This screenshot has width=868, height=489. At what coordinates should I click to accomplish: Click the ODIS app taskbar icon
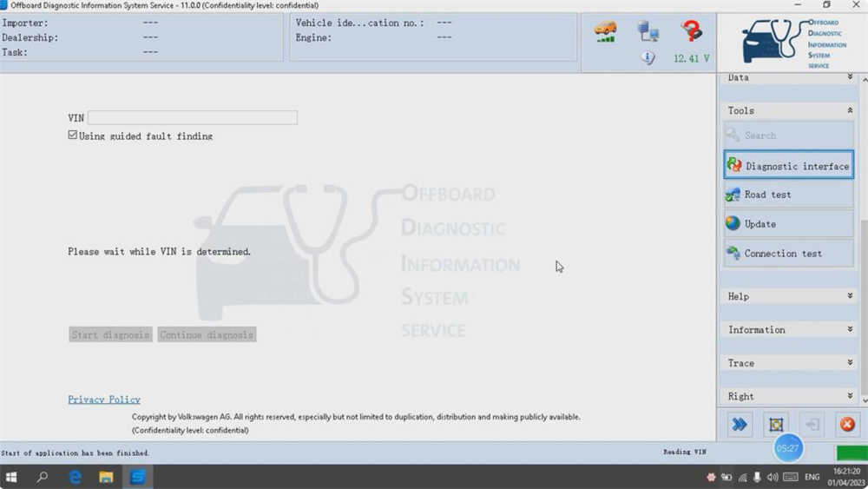[137, 477]
